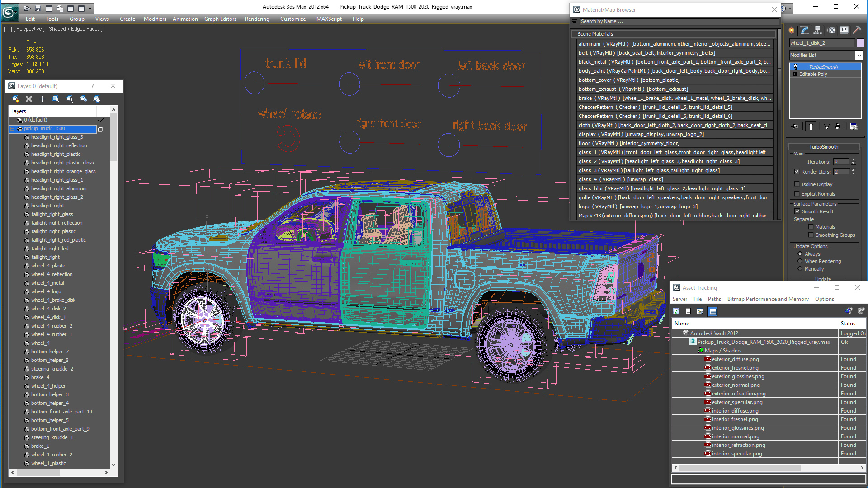
Task: Enable Isoline Display checkbox
Action: click(797, 184)
